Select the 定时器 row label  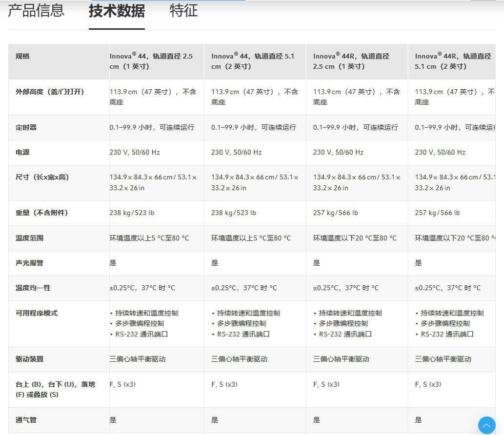tap(26, 128)
